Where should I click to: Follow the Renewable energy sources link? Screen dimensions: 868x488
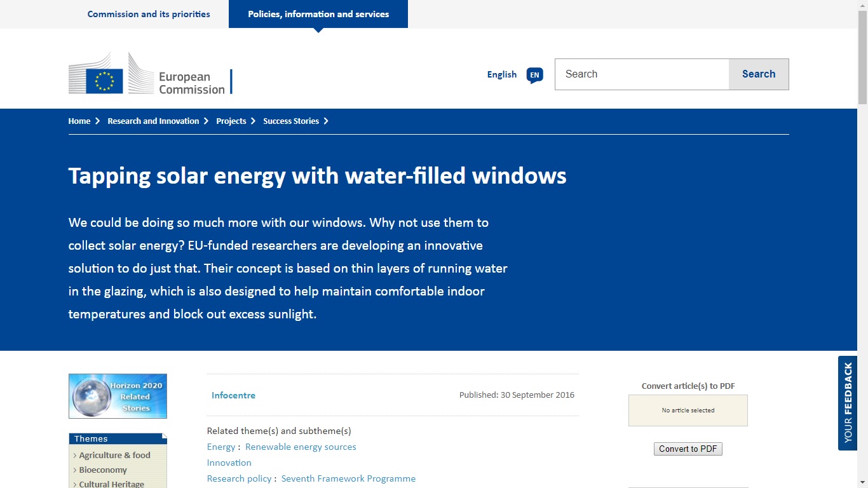301,447
